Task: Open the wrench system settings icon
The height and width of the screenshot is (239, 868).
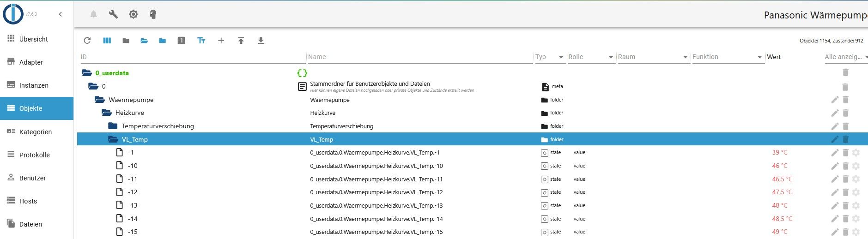Action: pyautogui.click(x=113, y=14)
